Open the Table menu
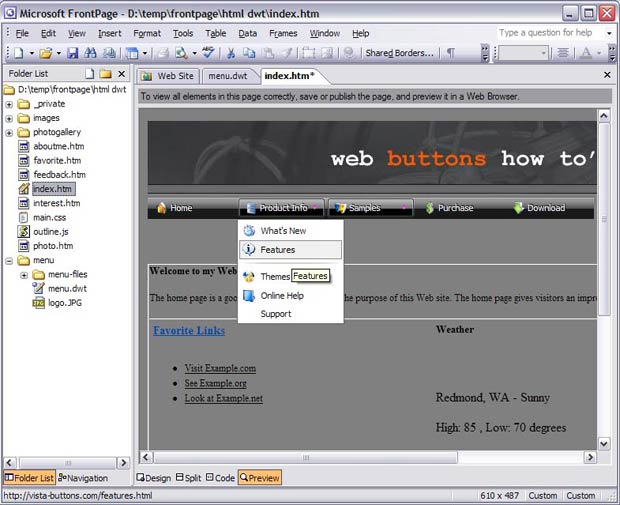 pos(215,34)
